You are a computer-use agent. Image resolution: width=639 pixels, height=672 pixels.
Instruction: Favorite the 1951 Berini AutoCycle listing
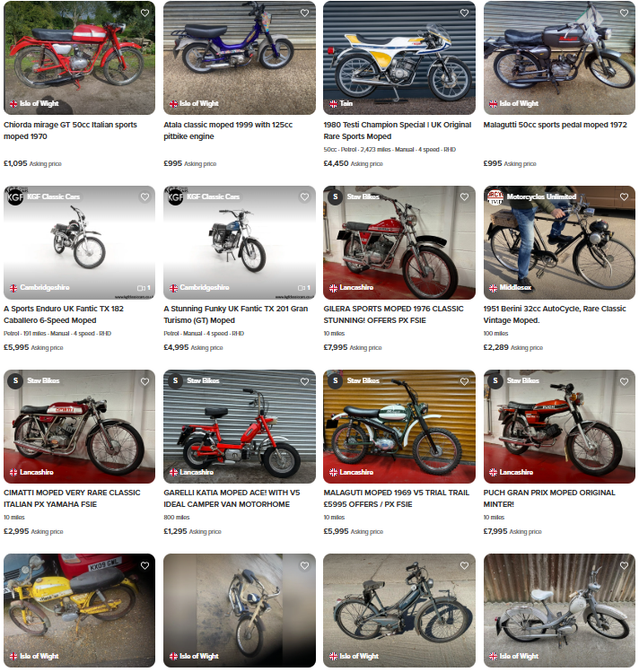click(x=624, y=196)
